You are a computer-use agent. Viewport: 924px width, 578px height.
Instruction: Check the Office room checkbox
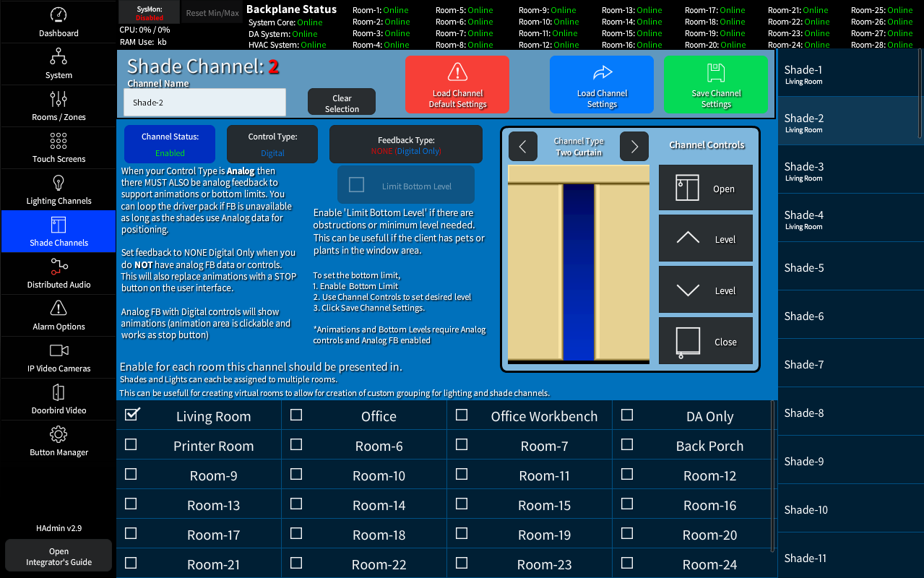(x=296, y=415)
